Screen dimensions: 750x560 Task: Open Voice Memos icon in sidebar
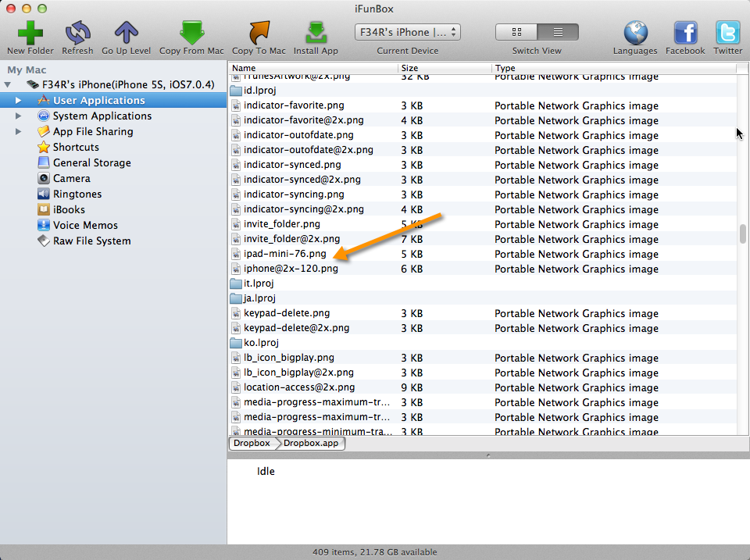pyautogui.click(x=44, y=225)
